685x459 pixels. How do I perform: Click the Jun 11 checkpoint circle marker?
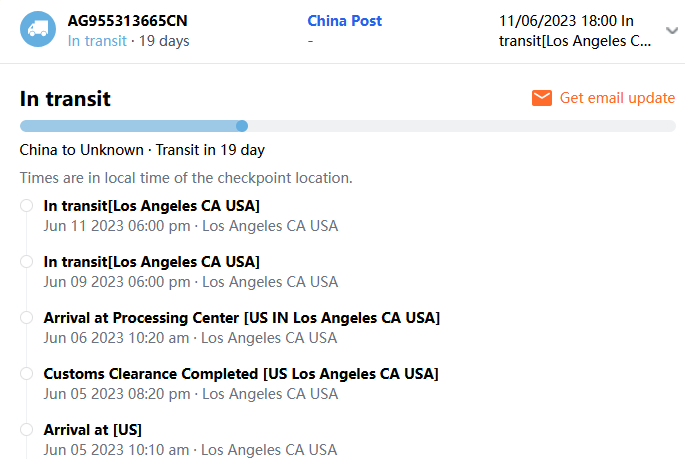(26, 206)
